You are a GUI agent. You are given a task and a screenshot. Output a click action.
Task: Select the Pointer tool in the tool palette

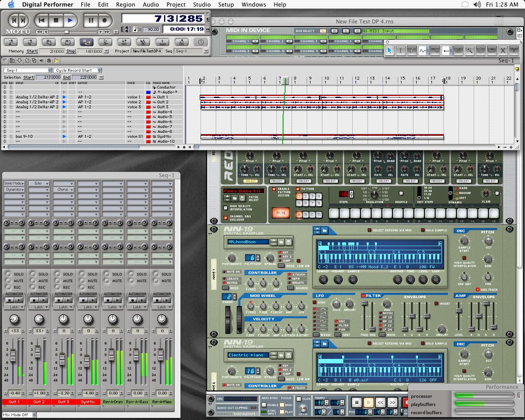point(389,50)
